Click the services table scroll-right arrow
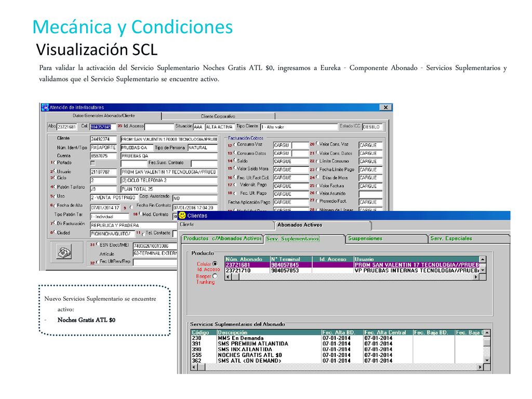Screen dimensions: 532x399 point(480,367)
